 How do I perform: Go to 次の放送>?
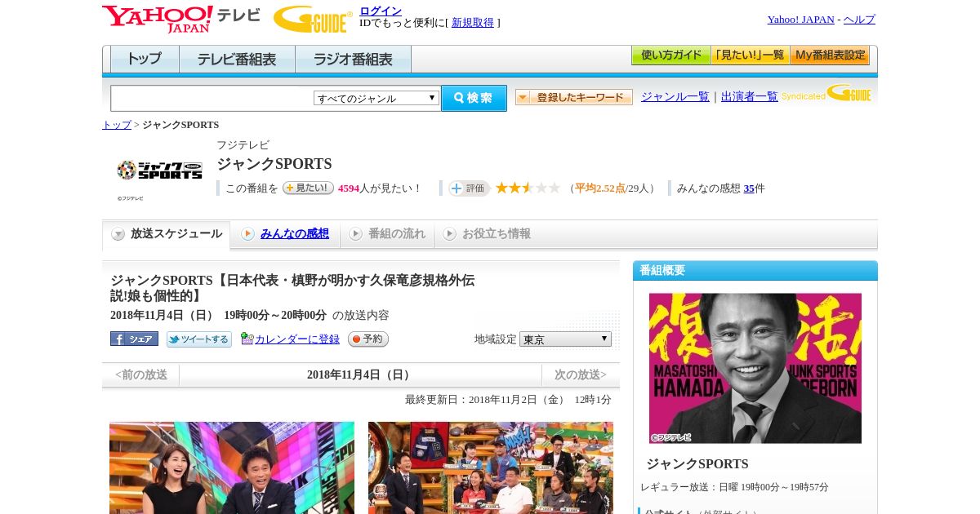(581, 374)
